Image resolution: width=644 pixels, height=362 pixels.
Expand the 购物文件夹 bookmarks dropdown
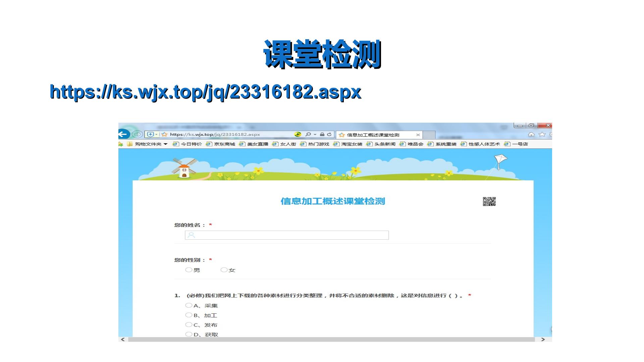click(166, 144)
